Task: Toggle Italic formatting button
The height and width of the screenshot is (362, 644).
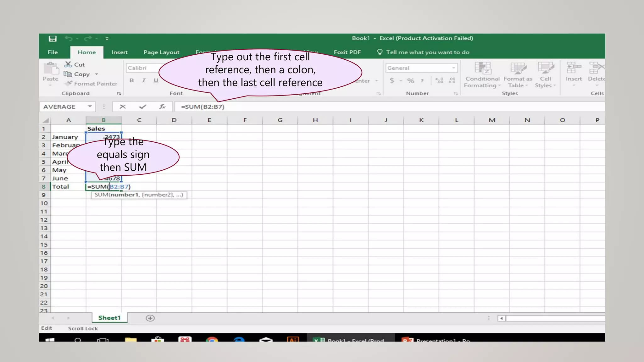Action: [144, 80]
